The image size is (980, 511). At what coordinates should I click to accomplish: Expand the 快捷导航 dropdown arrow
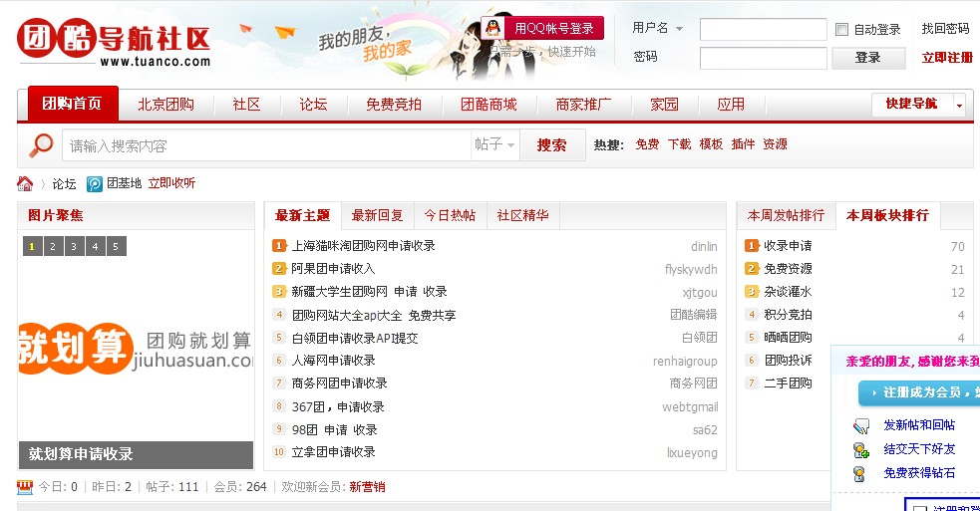(x=959, y=105)
